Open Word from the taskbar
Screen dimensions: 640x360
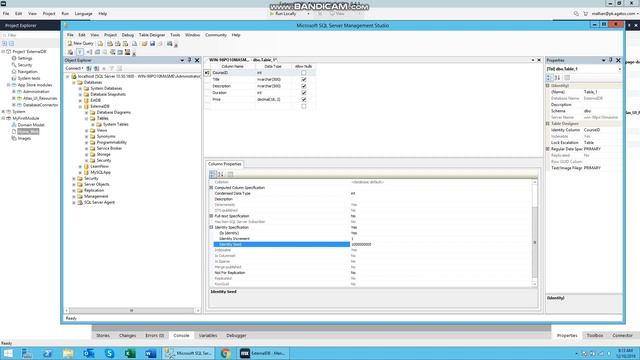point(150,353)
